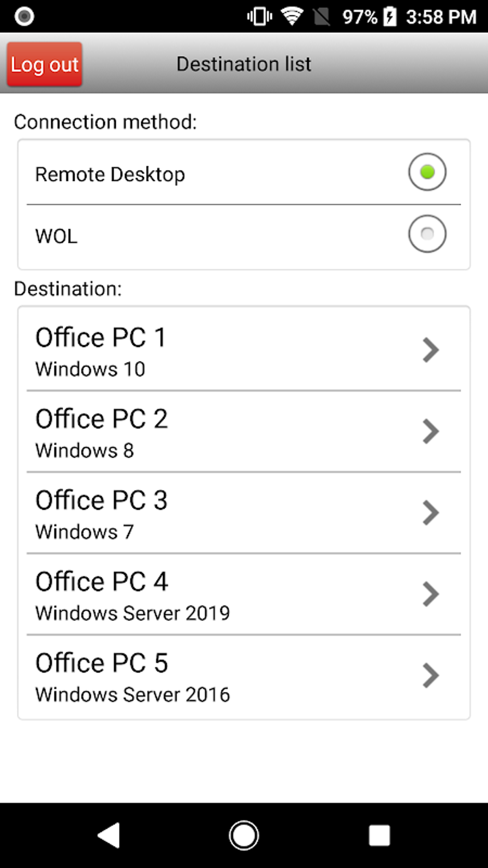Select the WOL radio button
Image resolution: width=488 pixels, height=868 pixels.
tap(427, 234)
